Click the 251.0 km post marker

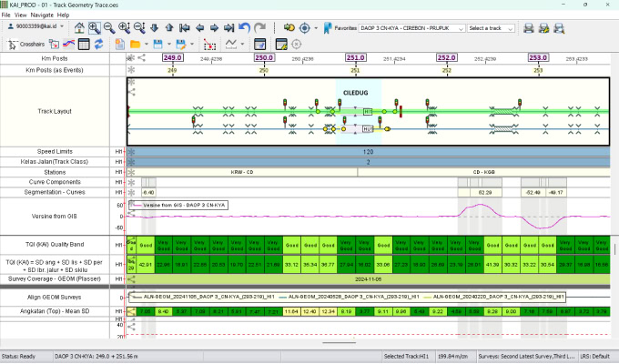point(355,57)
